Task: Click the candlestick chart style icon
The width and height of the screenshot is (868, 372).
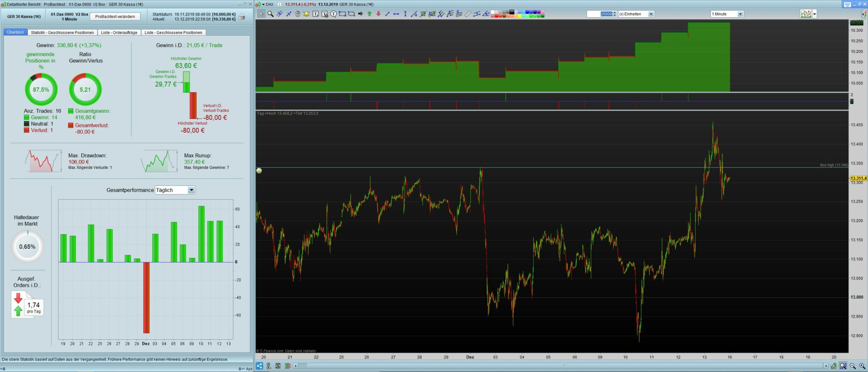Action: tap(257, 4)
